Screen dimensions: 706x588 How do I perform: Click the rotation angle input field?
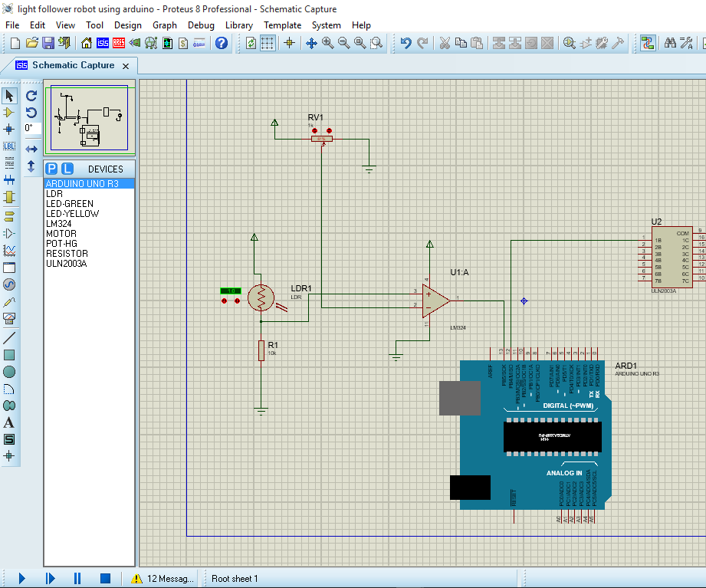32,128
